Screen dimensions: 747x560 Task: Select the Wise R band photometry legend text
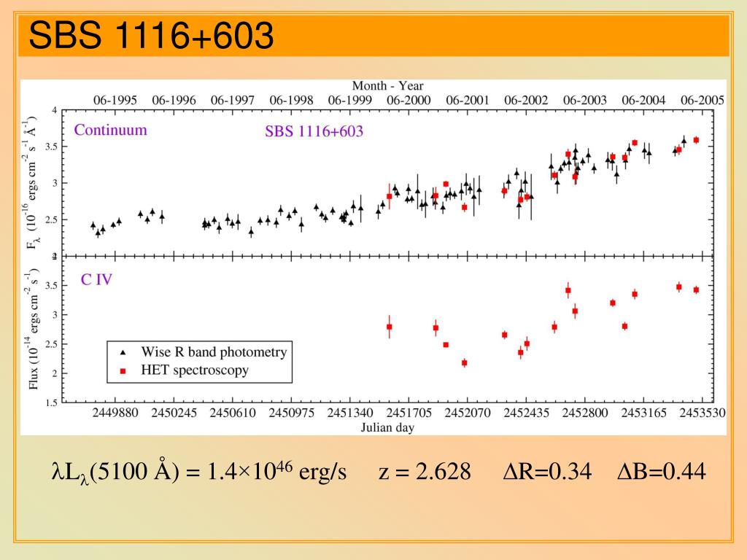tap(214, 352)
